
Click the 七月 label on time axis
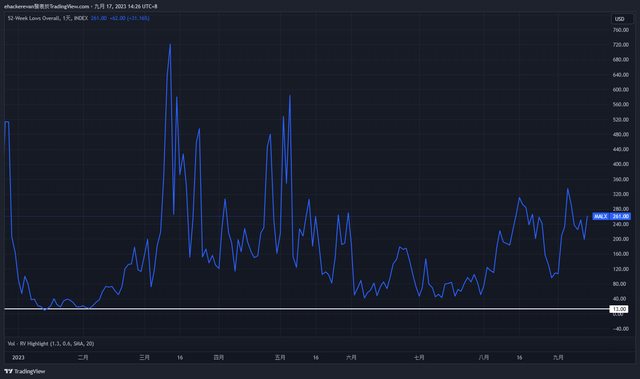pyautogui.click(x=419, y=357)
